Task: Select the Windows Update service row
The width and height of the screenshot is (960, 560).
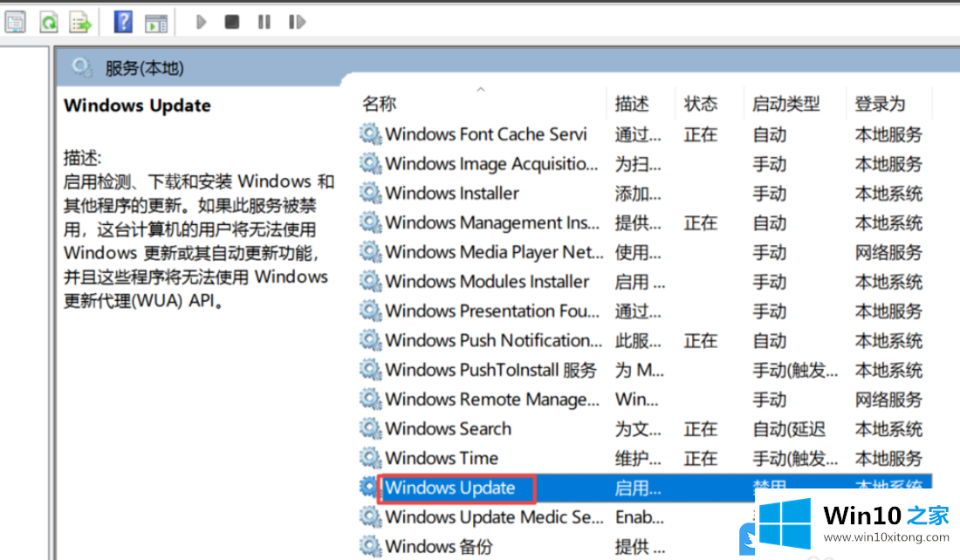Action: 450,488
